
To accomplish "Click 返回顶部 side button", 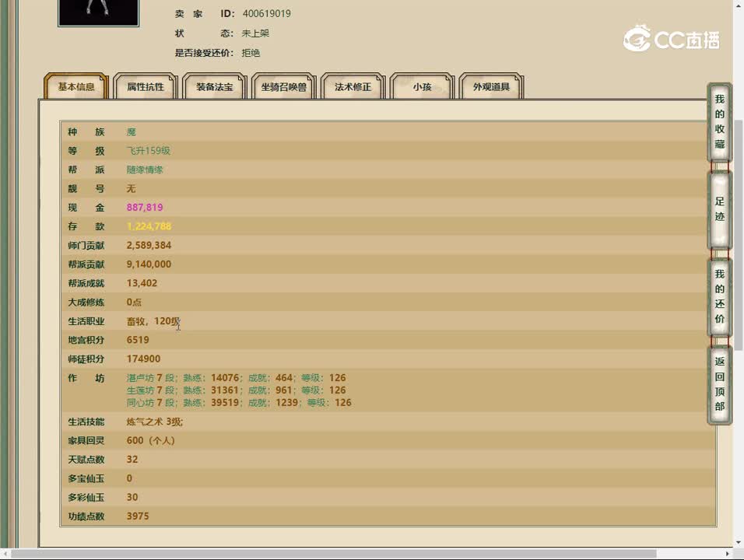I will tap(719, 384).
